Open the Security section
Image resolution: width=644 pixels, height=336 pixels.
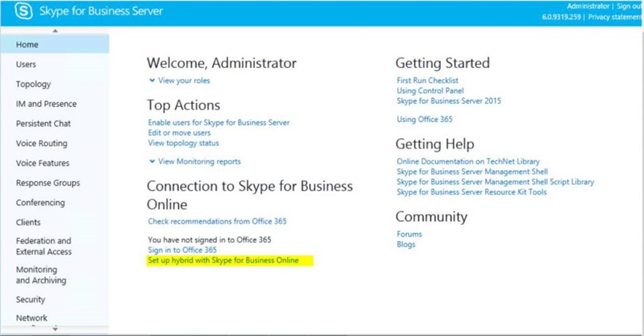pos(30,299)
